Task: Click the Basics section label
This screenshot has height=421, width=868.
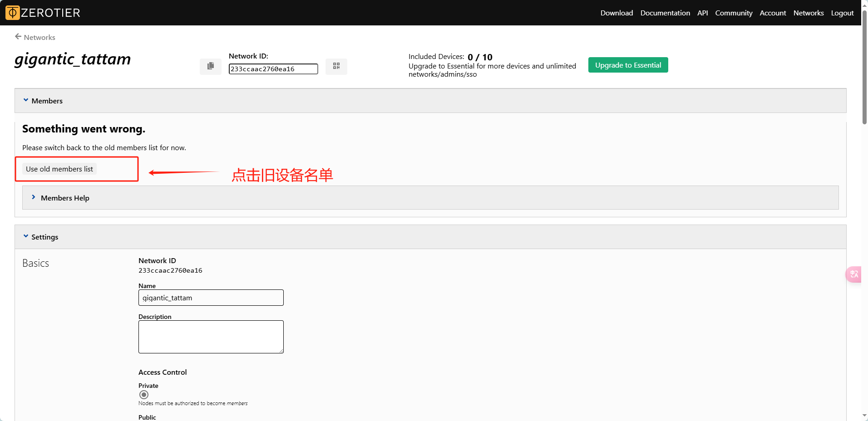Action: click(x=35, y=263)
